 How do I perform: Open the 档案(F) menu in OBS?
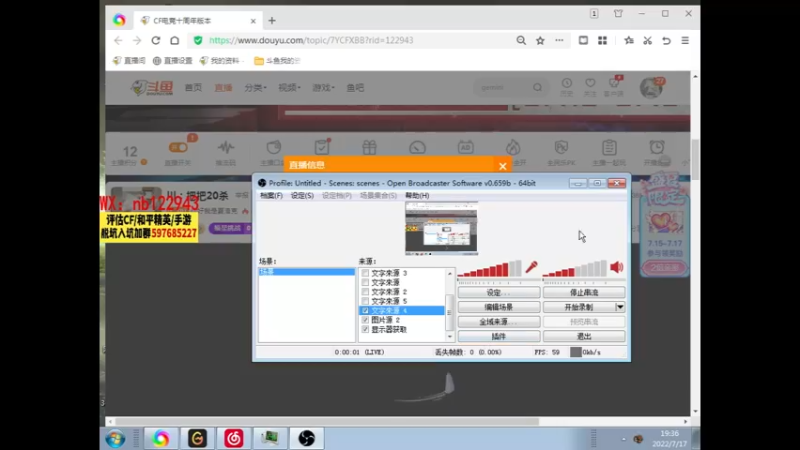point(271,195)
